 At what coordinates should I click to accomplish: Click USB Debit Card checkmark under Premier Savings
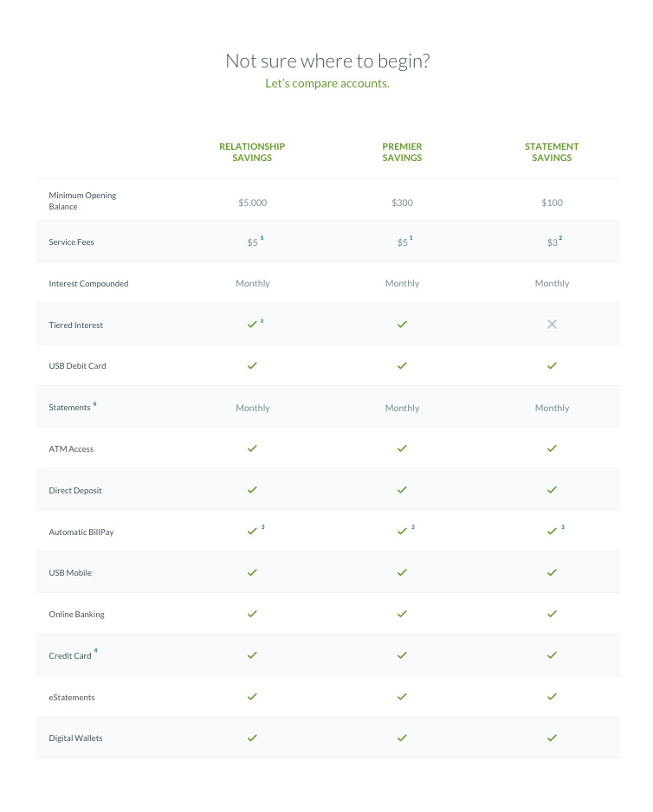tap(402, 366)
